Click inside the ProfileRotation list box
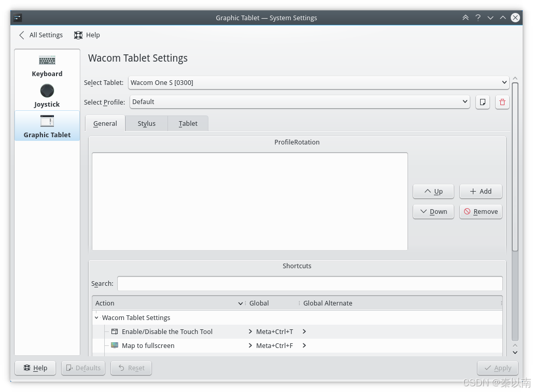The height and width of the screenshot is (392, 533). [x=250, y=201]
